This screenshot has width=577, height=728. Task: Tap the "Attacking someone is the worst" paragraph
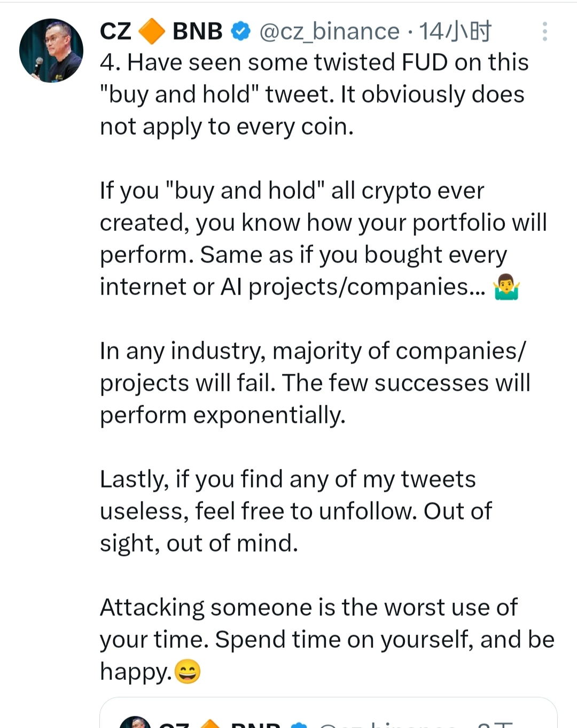coord(326,639)
